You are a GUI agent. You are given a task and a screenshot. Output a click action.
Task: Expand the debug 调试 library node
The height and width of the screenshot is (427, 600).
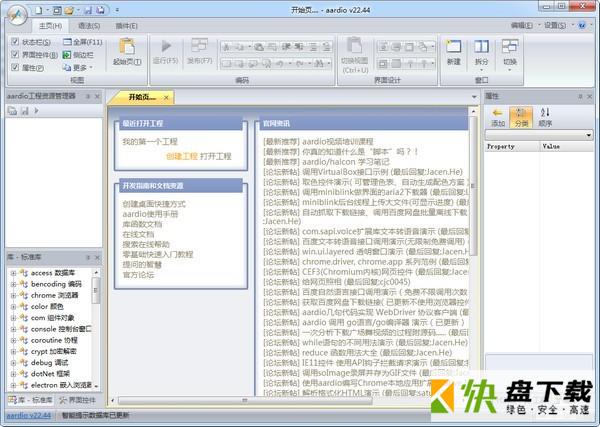click(13, 363)
